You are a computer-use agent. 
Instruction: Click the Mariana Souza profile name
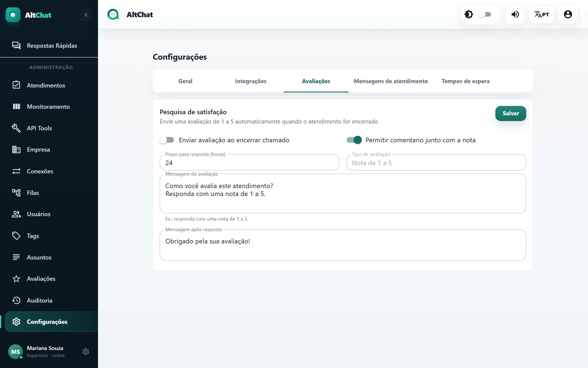(x=45, y=348)
